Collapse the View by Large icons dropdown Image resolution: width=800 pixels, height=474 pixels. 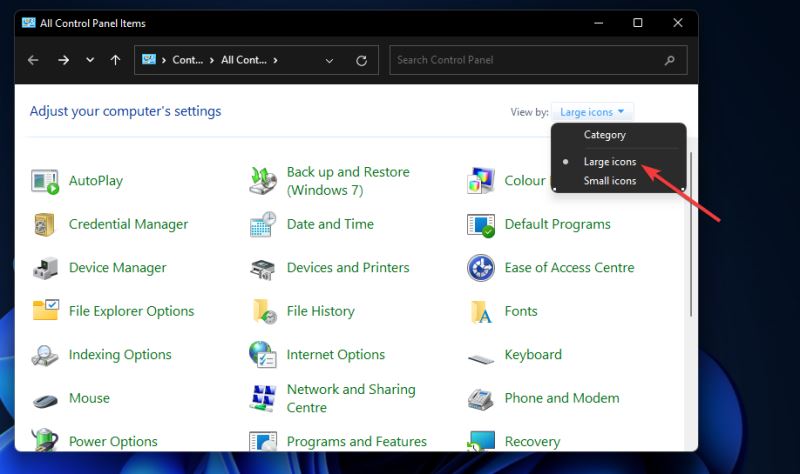pyautogui.click(x=593, y=112)
